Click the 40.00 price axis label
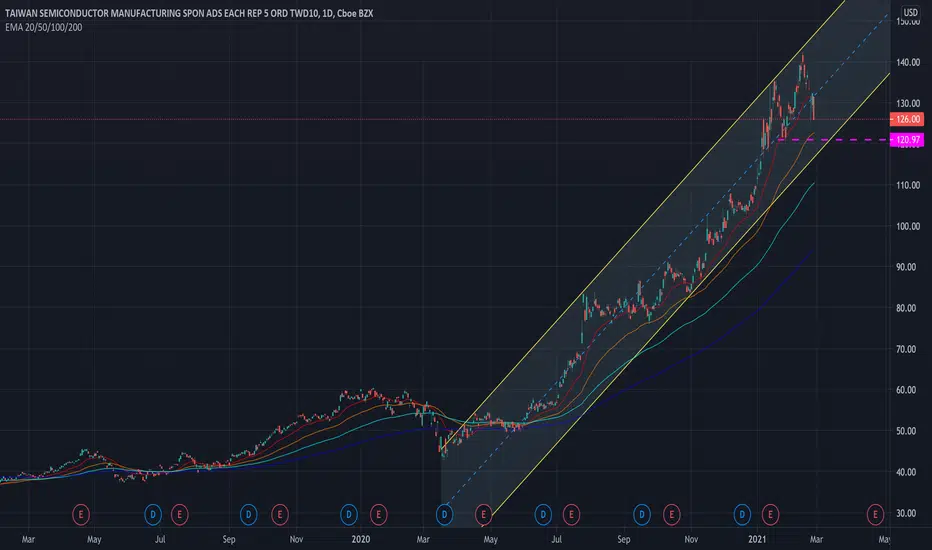This screenshot has width=932, height=550. click(908, 472)
